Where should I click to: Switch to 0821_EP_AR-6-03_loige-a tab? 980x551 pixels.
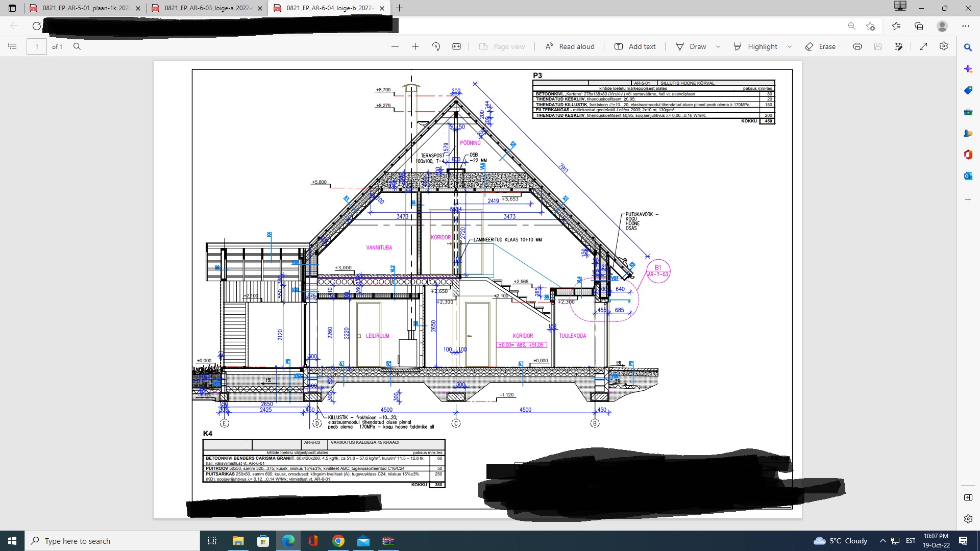click(204, 8)
